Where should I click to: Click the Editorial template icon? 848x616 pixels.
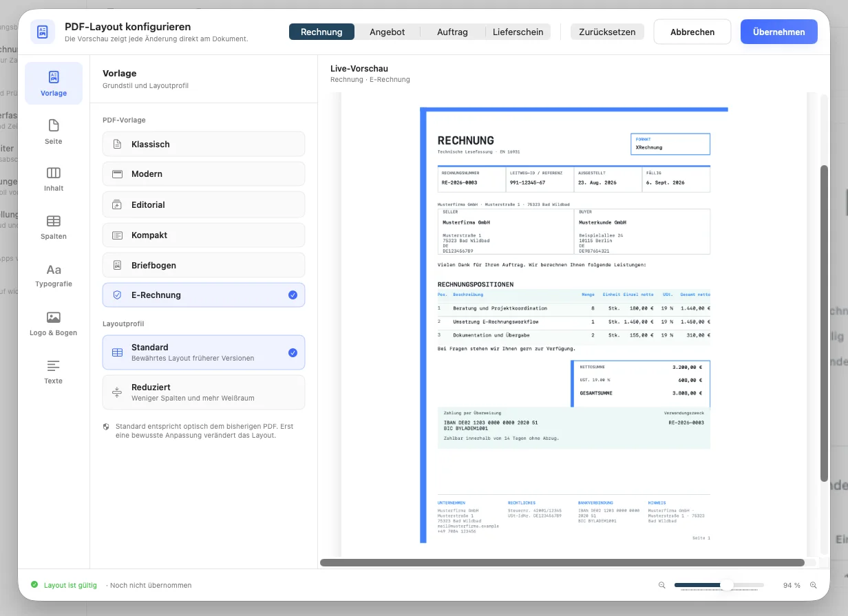[117, 205]
